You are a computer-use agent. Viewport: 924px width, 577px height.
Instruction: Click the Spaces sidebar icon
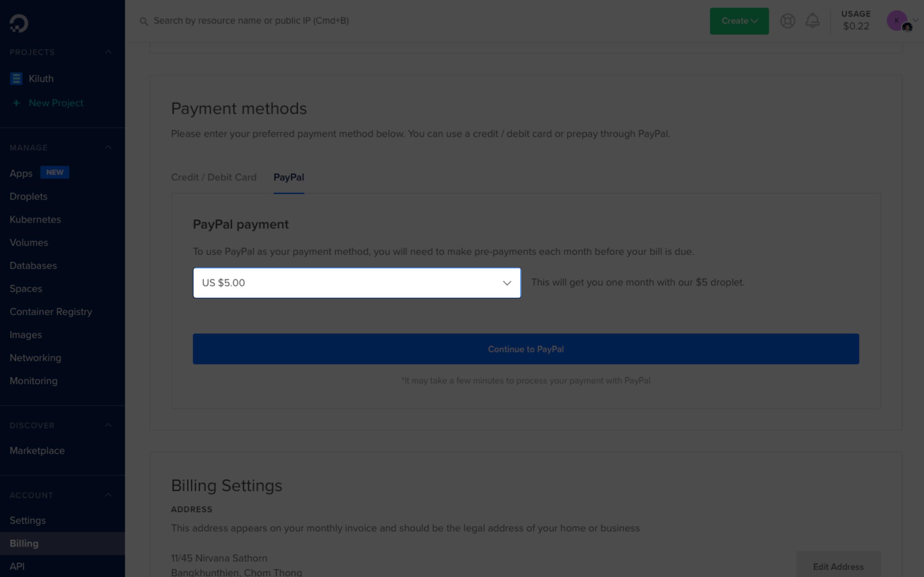[25, 288]
